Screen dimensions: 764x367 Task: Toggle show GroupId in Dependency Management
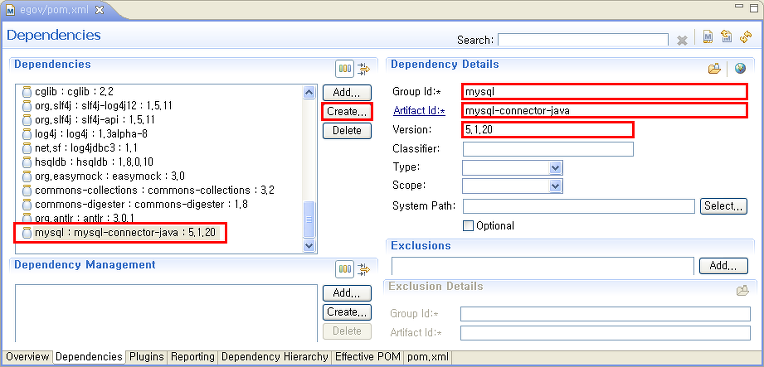345,269
